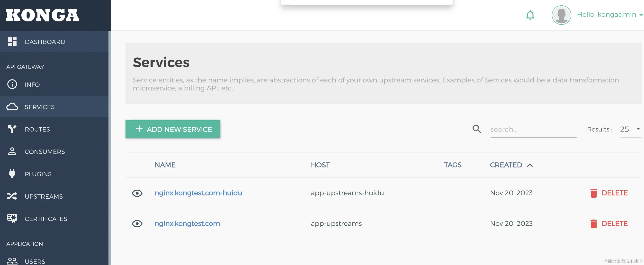
Task: Click the Dashboard grid icon
Action: pyautogui.click(x=12, y=42)
